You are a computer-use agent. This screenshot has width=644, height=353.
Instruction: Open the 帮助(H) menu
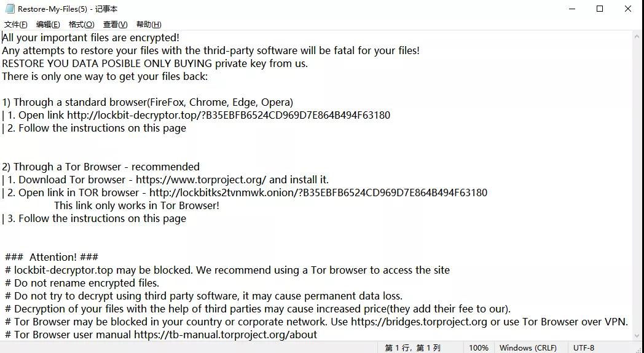149,25
